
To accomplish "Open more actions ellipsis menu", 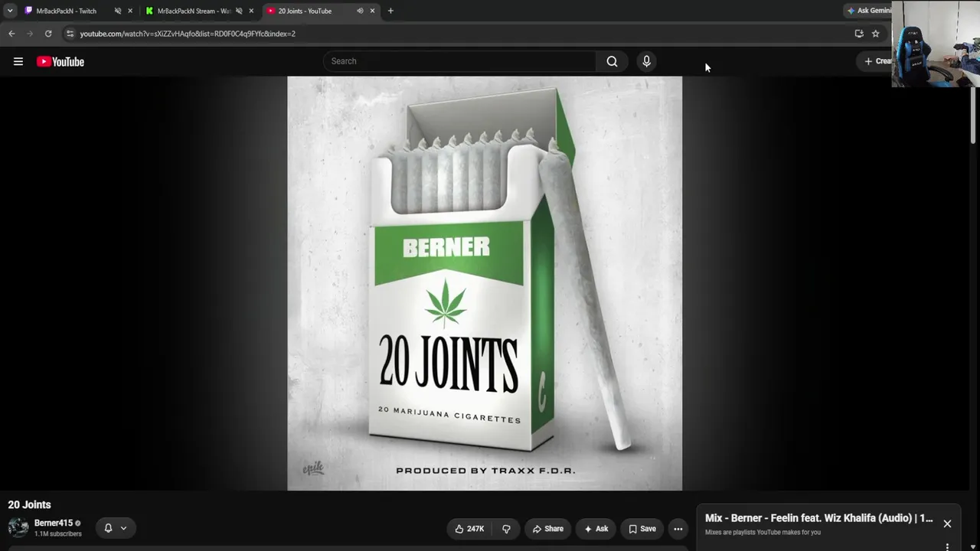I will [x=678, y=529].
